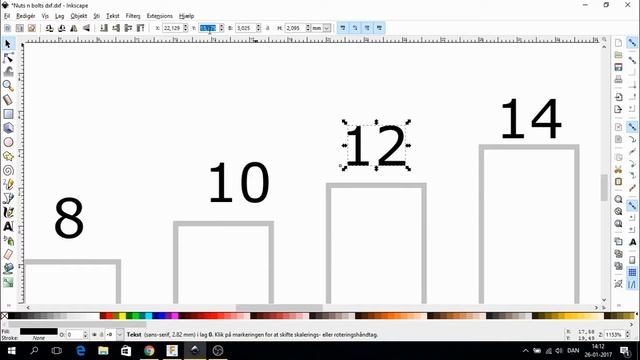Click height H spinner arrows
This screenshot has height=360, width=640.
pyautogui.click(x=308, y=28)
